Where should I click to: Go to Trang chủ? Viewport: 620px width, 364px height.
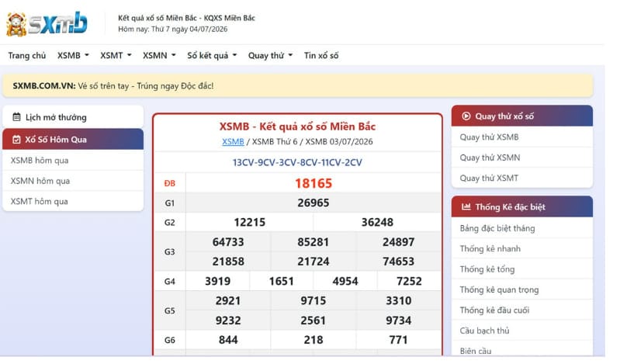pos(27,55)
